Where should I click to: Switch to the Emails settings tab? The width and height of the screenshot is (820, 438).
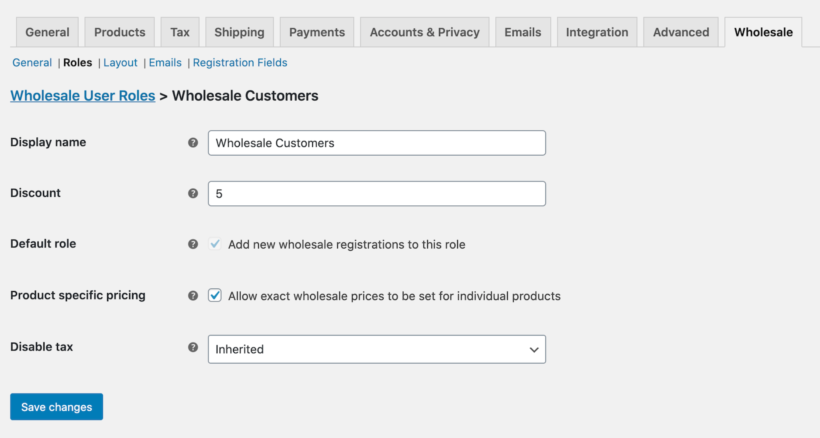click(522, 32)
